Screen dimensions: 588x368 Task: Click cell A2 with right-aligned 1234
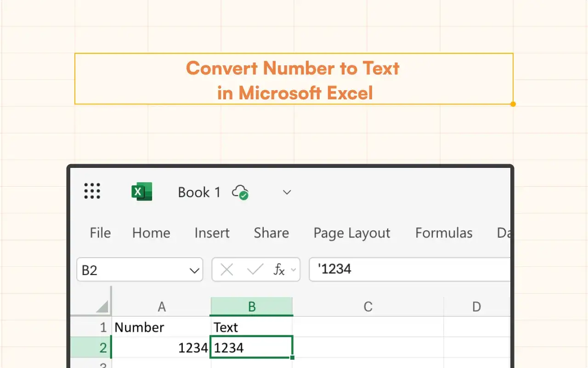(161, 348)
